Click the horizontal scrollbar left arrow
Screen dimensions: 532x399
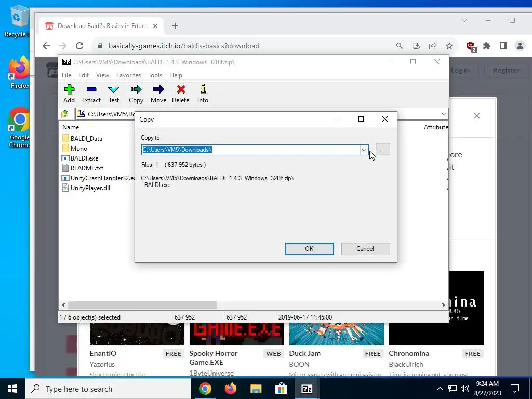[63, 305]
